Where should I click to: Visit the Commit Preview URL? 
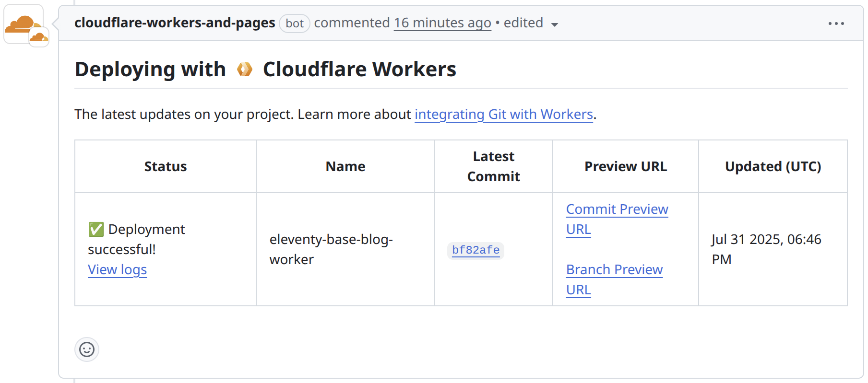(617, 209)
